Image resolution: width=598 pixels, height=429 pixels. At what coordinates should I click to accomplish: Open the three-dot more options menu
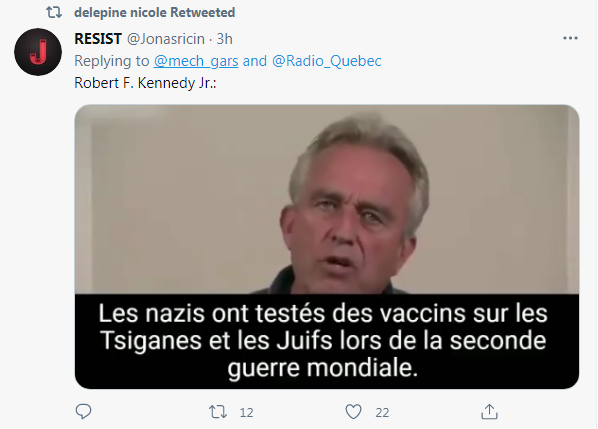(x=570, y=38)
